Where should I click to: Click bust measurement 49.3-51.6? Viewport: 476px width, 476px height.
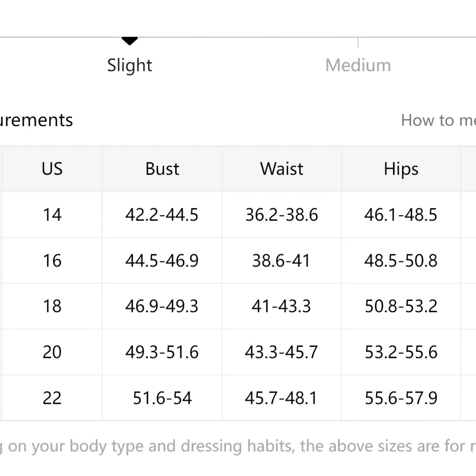pos(162,352)
